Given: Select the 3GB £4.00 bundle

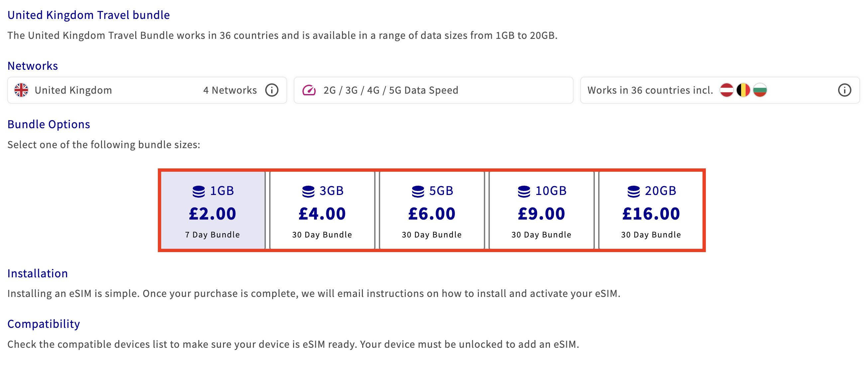Looking at the screenshot, I should 322,211.
